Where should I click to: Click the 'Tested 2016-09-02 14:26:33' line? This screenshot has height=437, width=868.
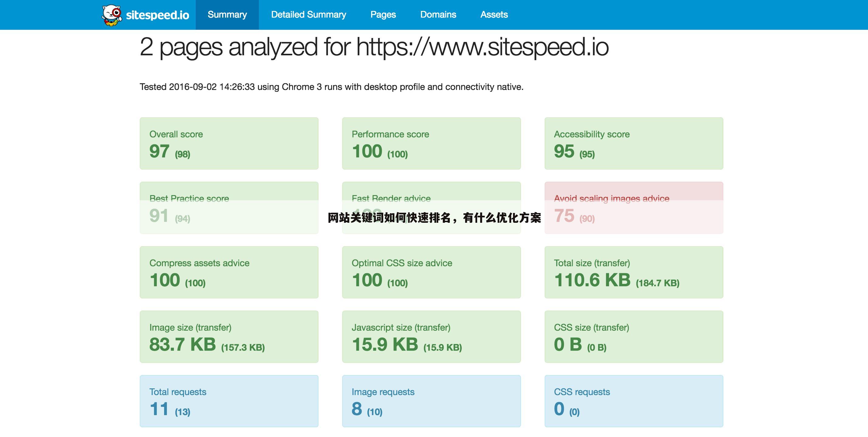[x=332, y=87]
